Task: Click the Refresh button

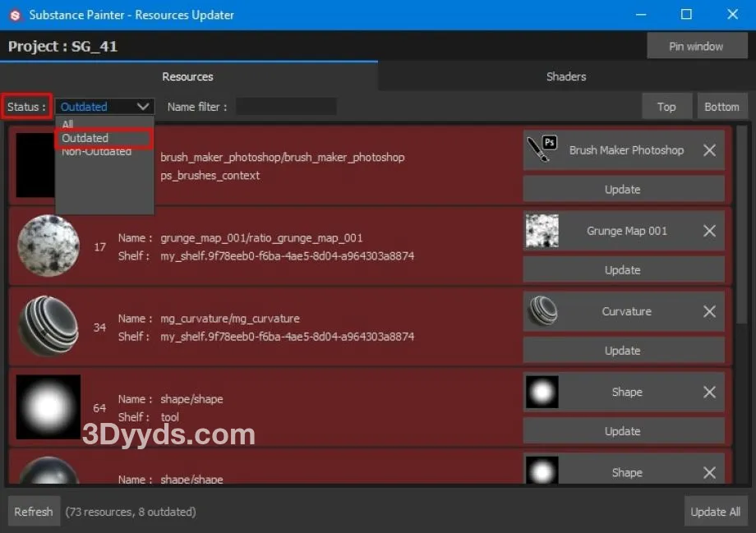Action: pyautogui.click(x=34, y=512)
